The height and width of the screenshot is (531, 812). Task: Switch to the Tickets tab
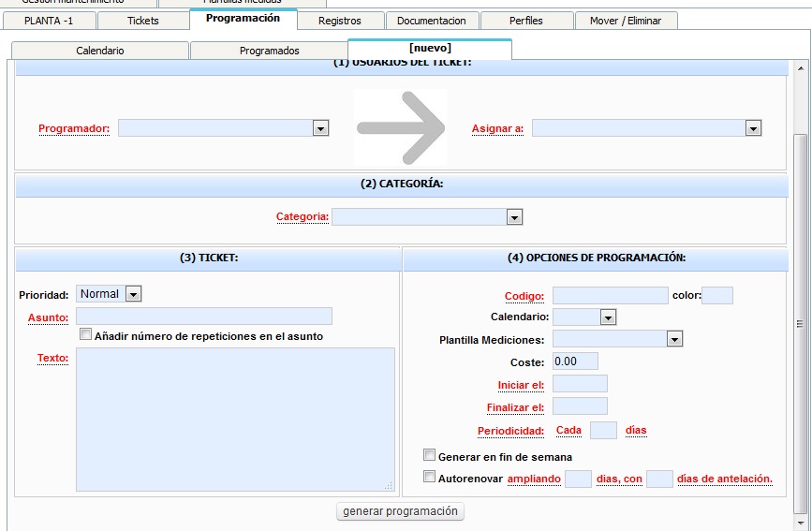(x=143, y=21)
